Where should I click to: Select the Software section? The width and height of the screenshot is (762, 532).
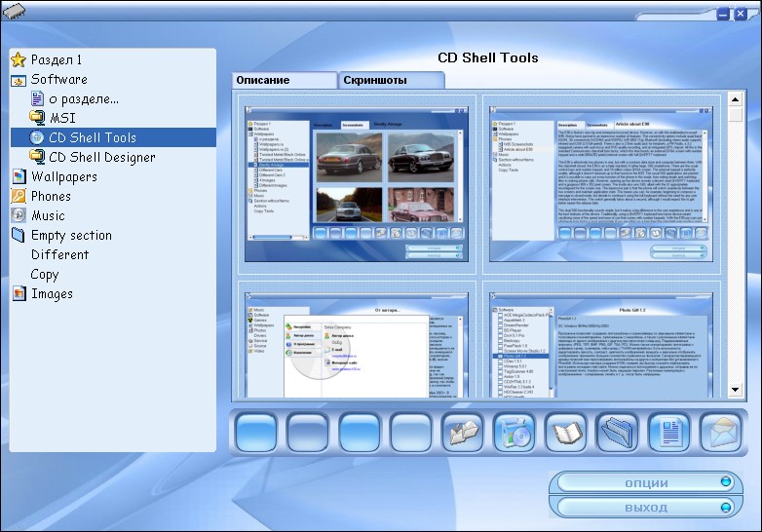(59, 79)
